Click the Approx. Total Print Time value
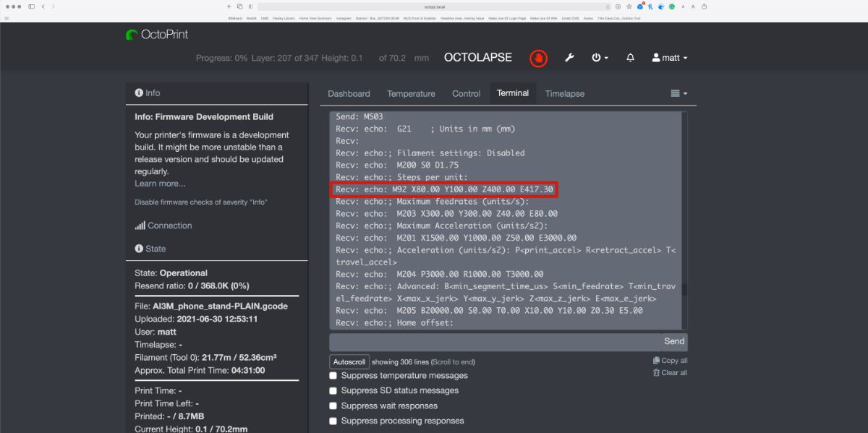 [247, 370]
